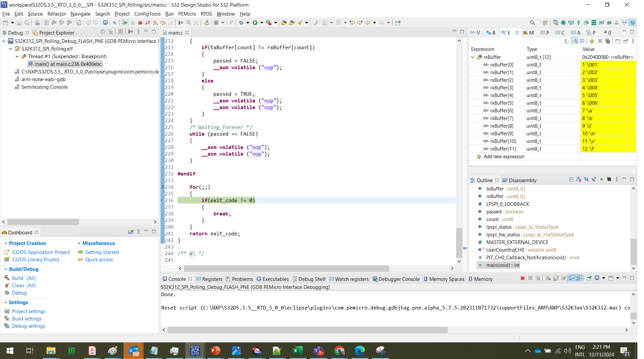Click the New file icon in main toolbar
The height and width of the screenshot is (359, 644).
(x=6, y=23)
